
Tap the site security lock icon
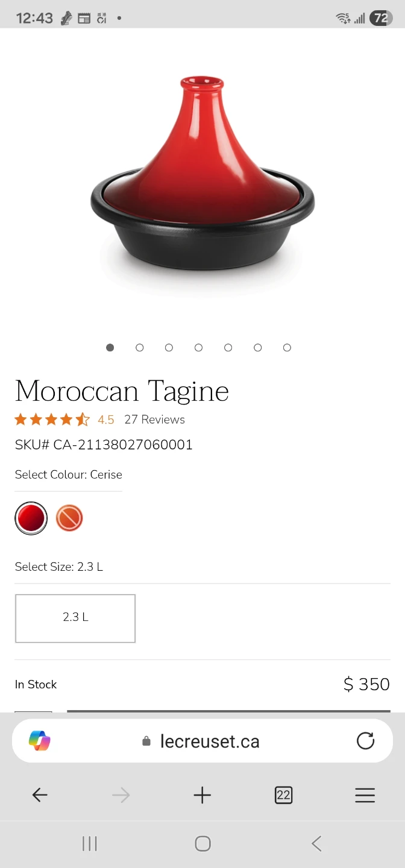[x=146, y=741]
